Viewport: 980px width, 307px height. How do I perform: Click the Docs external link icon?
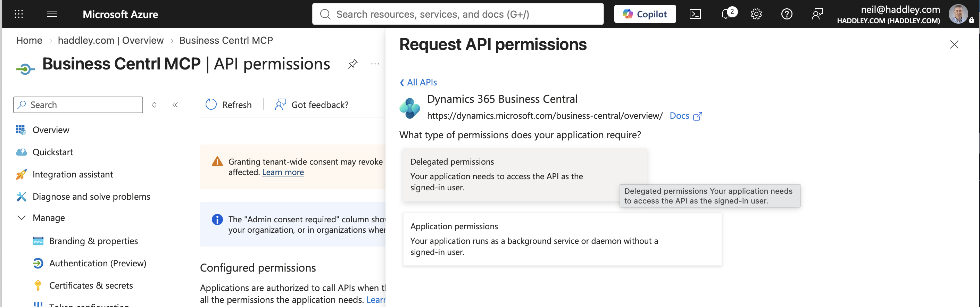698,116
